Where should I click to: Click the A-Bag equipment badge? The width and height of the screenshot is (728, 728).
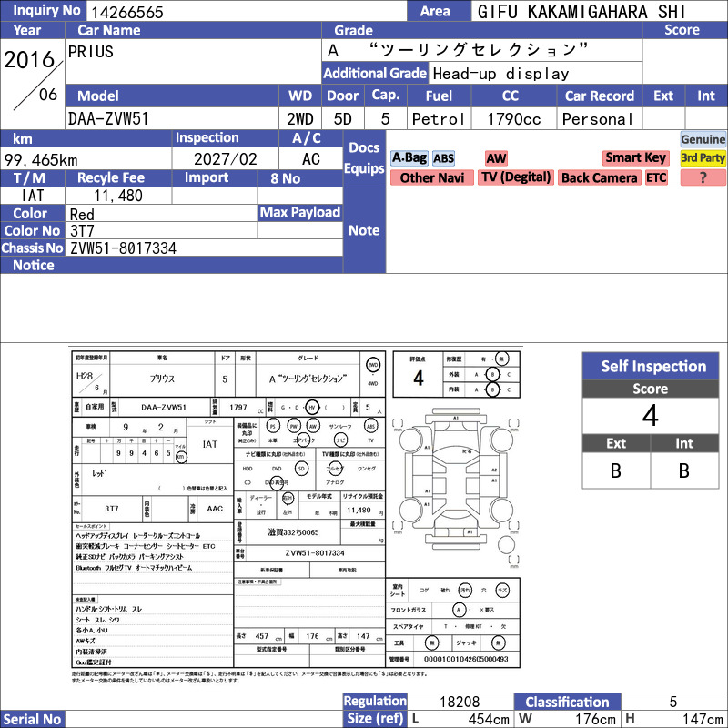pyautogui.click(x=409, y=158)
